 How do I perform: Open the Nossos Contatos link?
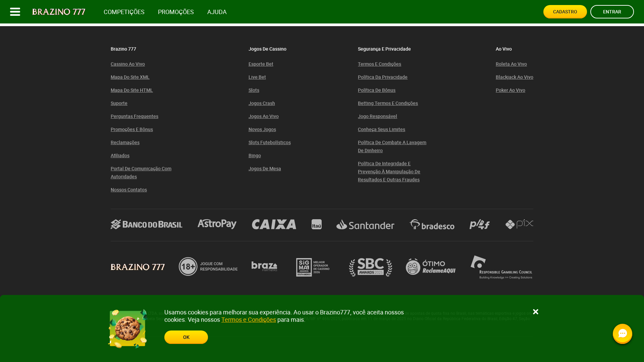pyautogui.click(x=129, y=190)
